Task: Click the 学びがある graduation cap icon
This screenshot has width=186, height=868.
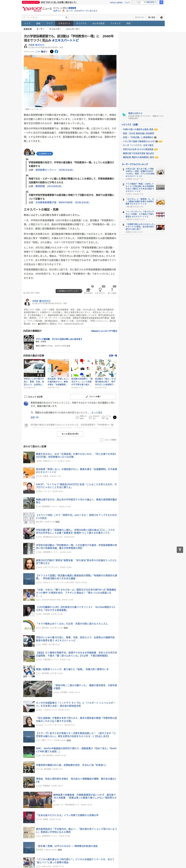Action: click(88, 290)
